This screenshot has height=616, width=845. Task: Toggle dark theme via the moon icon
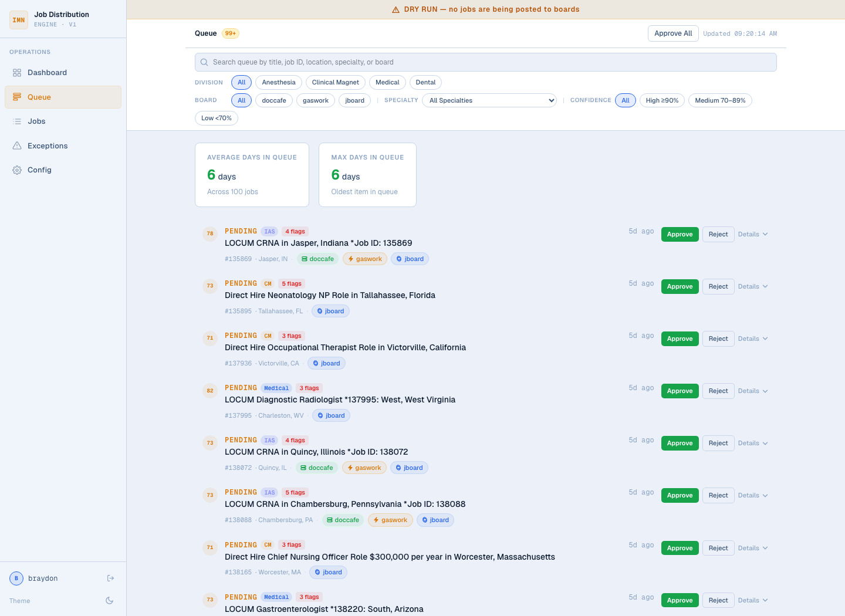point(109,601)
